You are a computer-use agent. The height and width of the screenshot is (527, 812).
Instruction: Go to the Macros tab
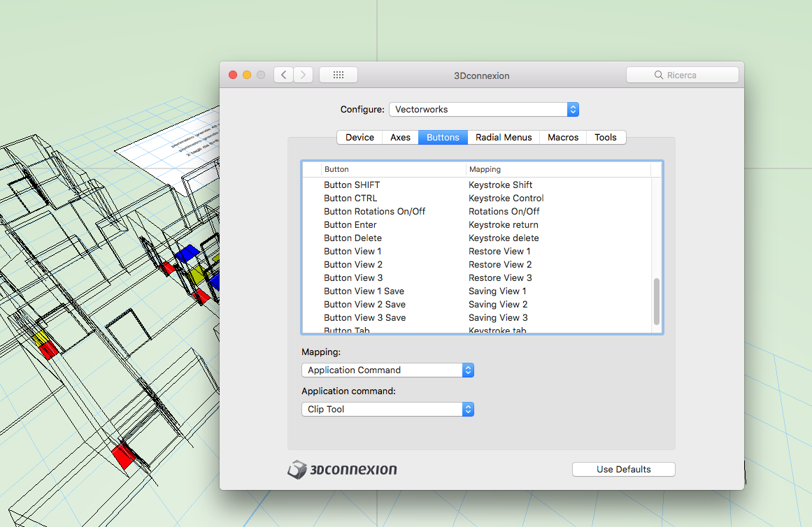[563, 137]
